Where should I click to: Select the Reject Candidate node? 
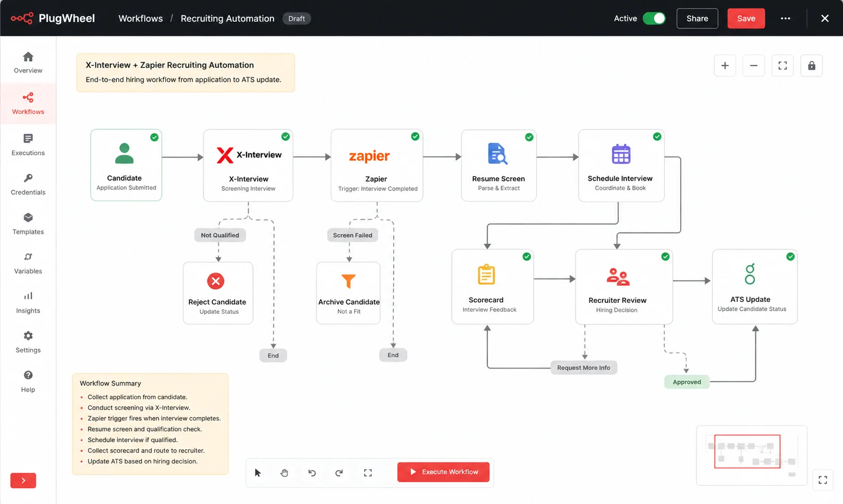(218, 293)
